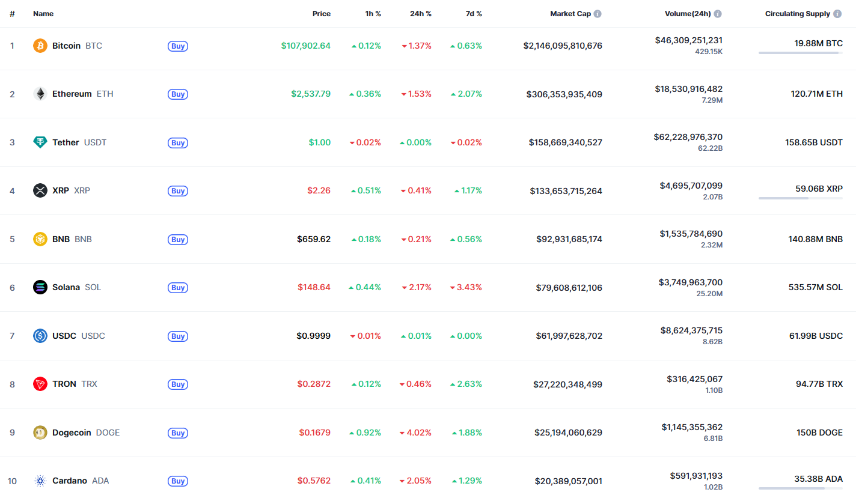Click Cardano's circulating supply progress bar
Image resolution: width=856 pixels, height=504 pixels.
click(x=801, y=488)
